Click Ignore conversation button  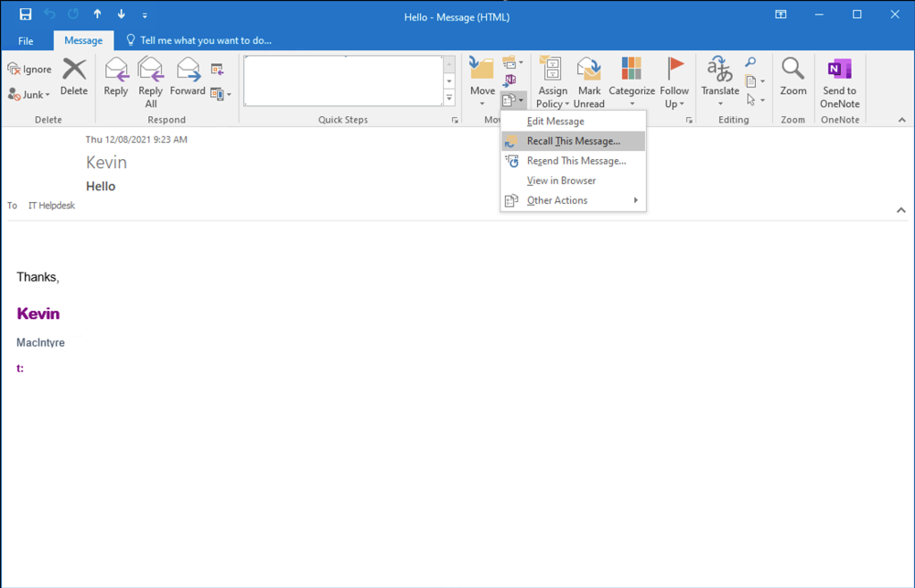click(29, 70)
